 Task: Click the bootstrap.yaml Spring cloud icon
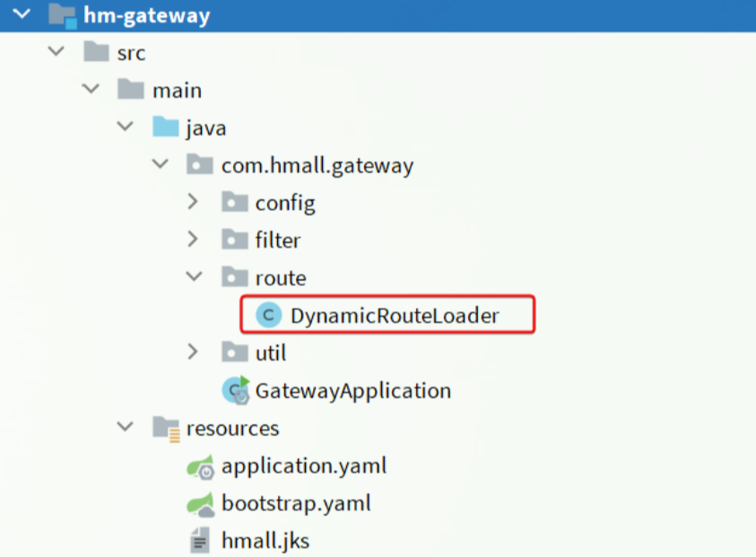click(200, 503)
